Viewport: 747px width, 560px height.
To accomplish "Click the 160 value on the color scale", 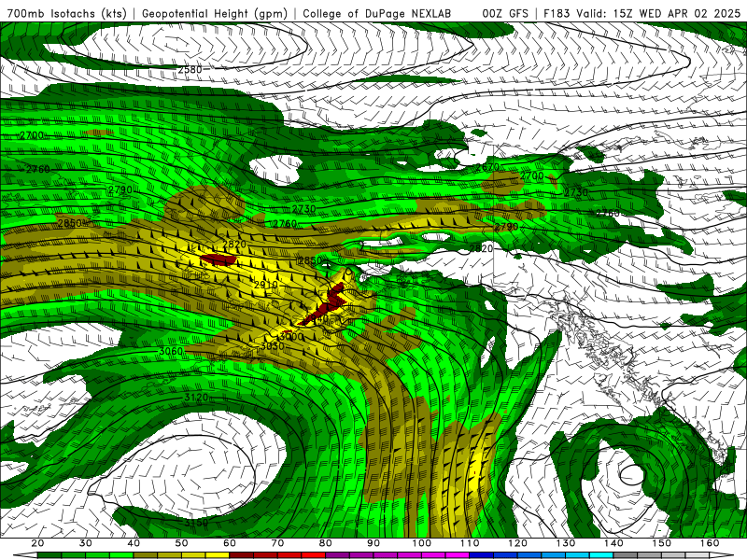I will tap(710, 543).
